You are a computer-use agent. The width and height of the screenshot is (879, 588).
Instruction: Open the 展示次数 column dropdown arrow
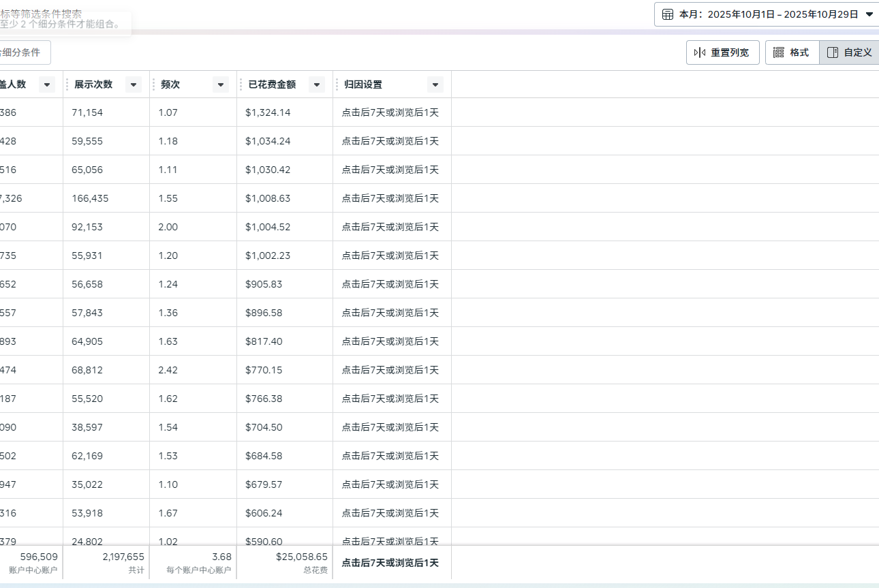[x=134, y=84]
